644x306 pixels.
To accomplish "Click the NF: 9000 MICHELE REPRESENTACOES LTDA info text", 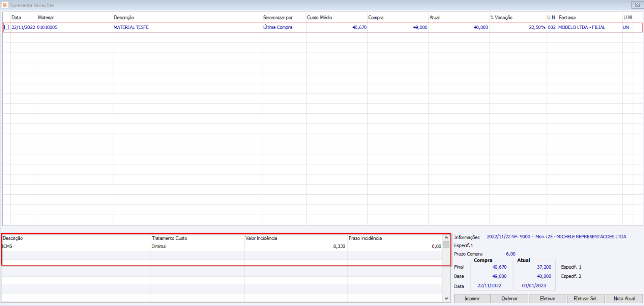I will [556, 237].
